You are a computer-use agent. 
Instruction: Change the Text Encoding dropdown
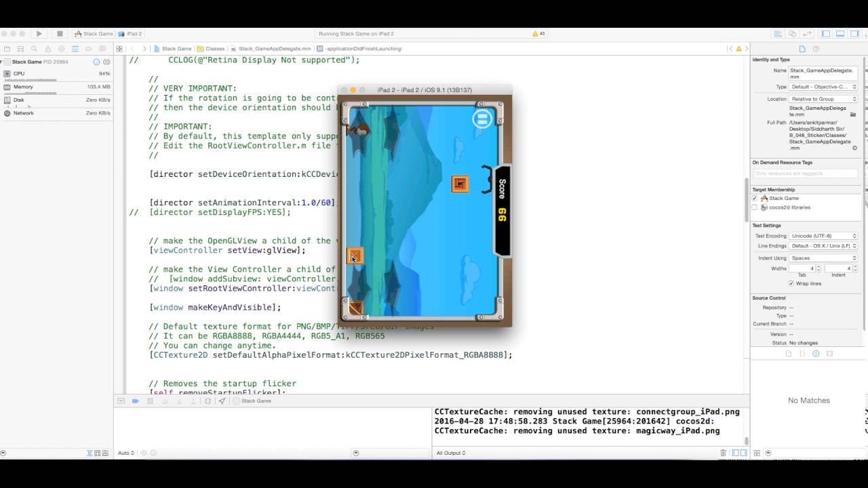[823, 236]
